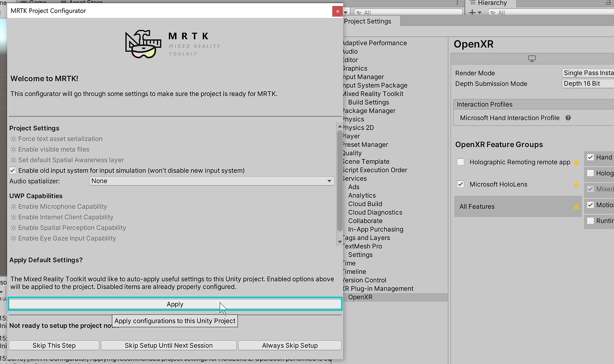Click the help icon beside Microsoft Hand Interaction Profile
Screen dimensions: 614x364
click(568, 118)
